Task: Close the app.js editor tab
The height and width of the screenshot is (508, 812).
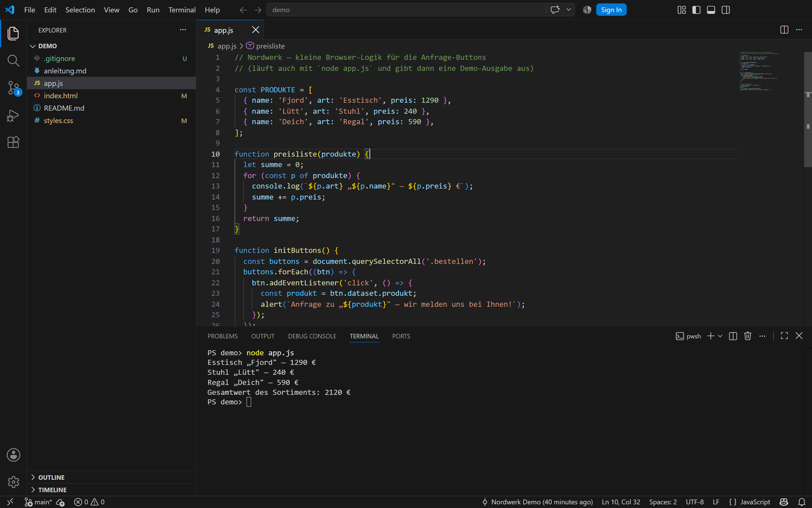Action: pos(255,30)
